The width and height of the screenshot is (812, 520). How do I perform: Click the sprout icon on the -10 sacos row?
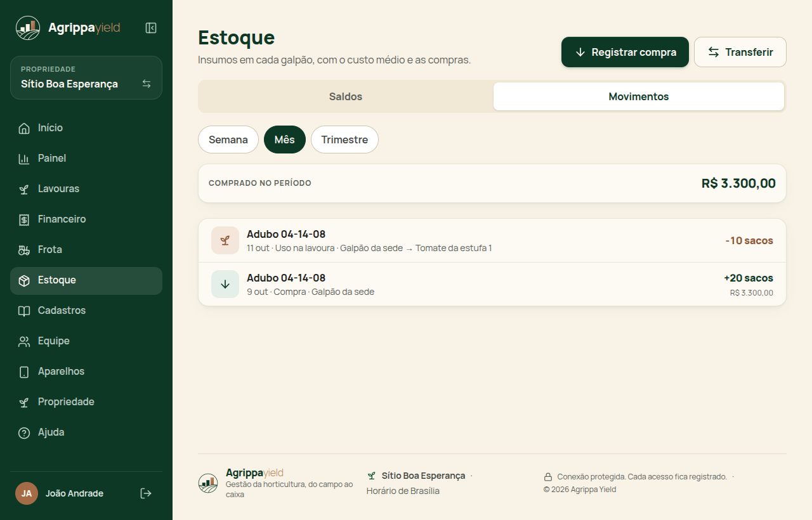(225, 240)
